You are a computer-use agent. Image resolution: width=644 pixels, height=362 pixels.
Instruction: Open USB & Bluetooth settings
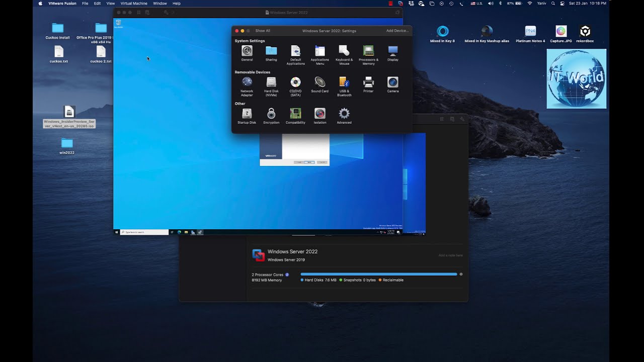click(344, 82)
